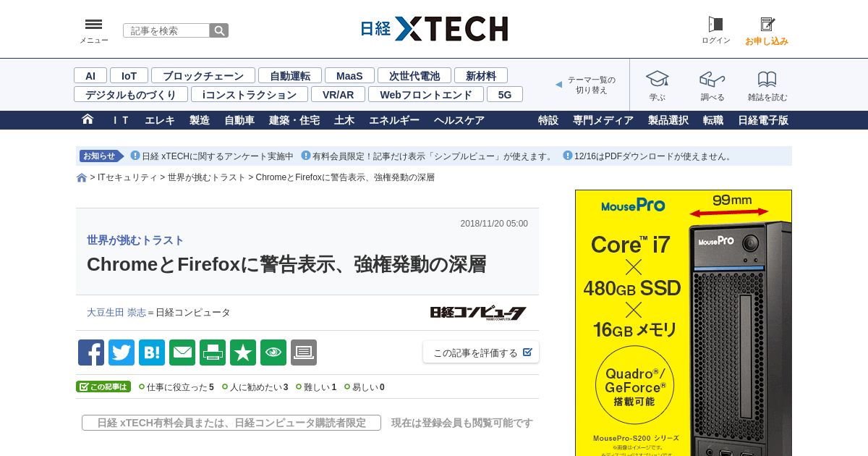Select 易しい rating option
The image size is (868, 456).
pyautogui.click(x=365, y=387)
